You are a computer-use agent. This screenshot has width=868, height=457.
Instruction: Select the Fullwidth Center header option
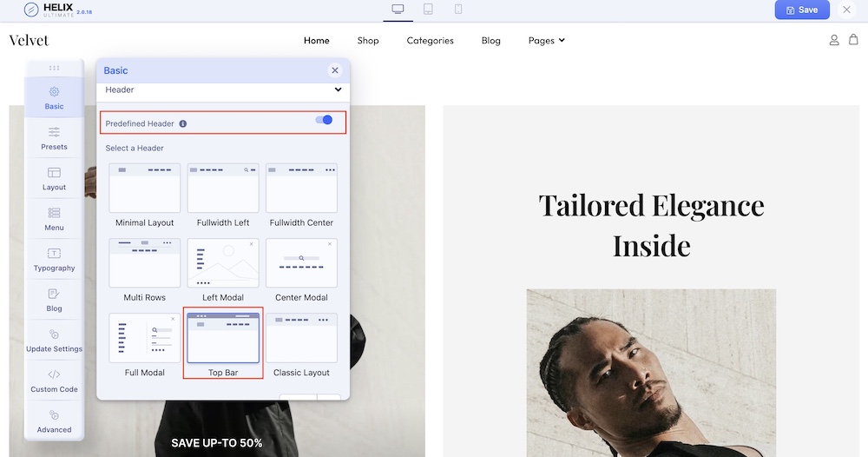click(301, 189)
